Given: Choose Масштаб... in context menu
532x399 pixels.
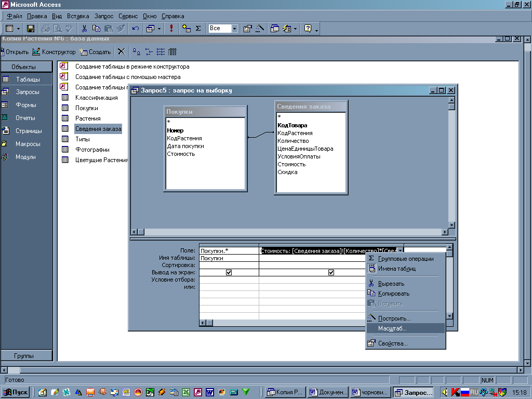Looking at the screenshot, I should point(405,328).
